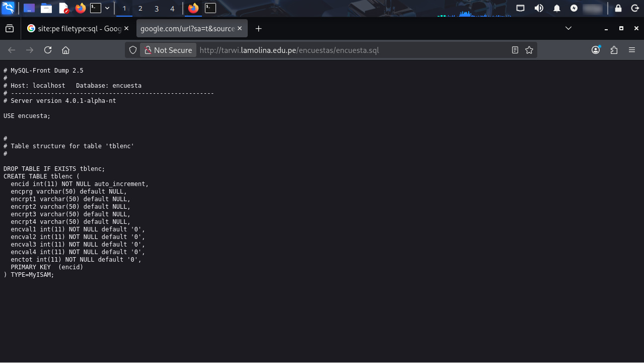Open the Firefox extensions puzzle icon
This screenshot has width=644, height=363.
tap(614, 50)
